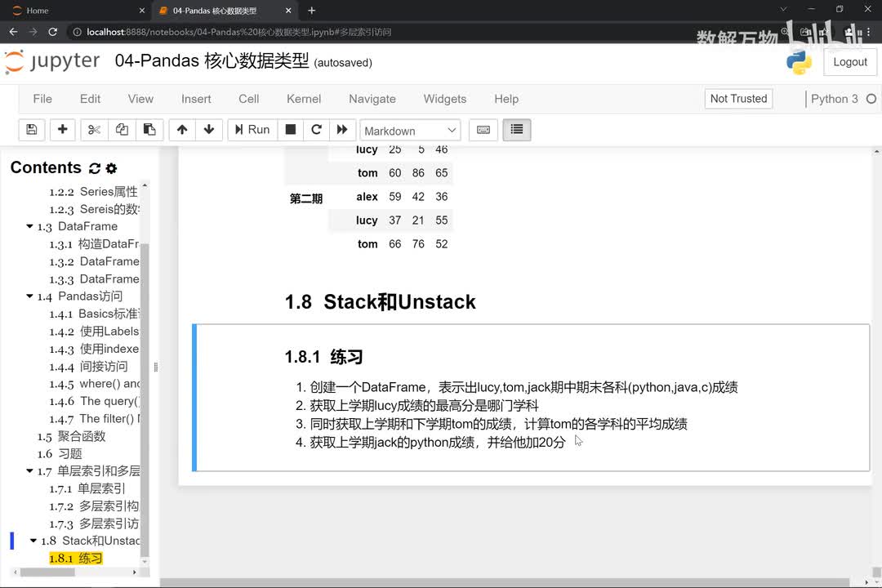Image resolution: width=882 pixels, height=588 pixels.
Task: Open the Insert menu
Action: [x=196, y=99]
